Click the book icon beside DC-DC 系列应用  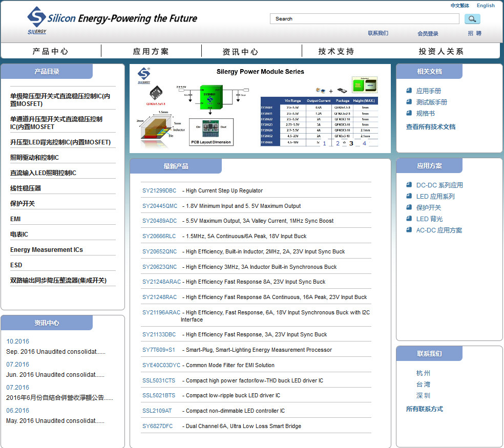409,185
